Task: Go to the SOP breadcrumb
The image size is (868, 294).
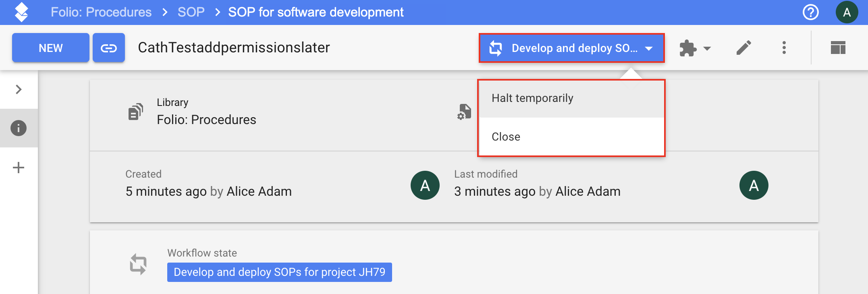Action: (x=191, y=12)
